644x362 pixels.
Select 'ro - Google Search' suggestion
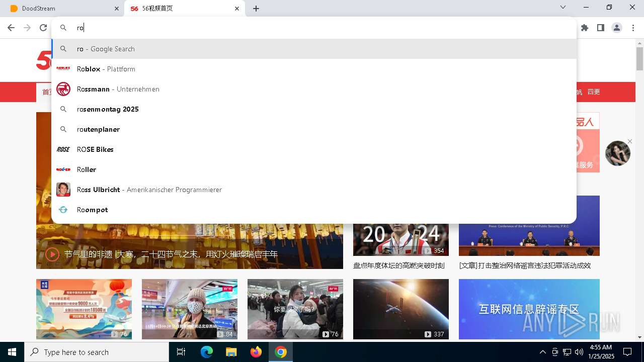(314, 49)
